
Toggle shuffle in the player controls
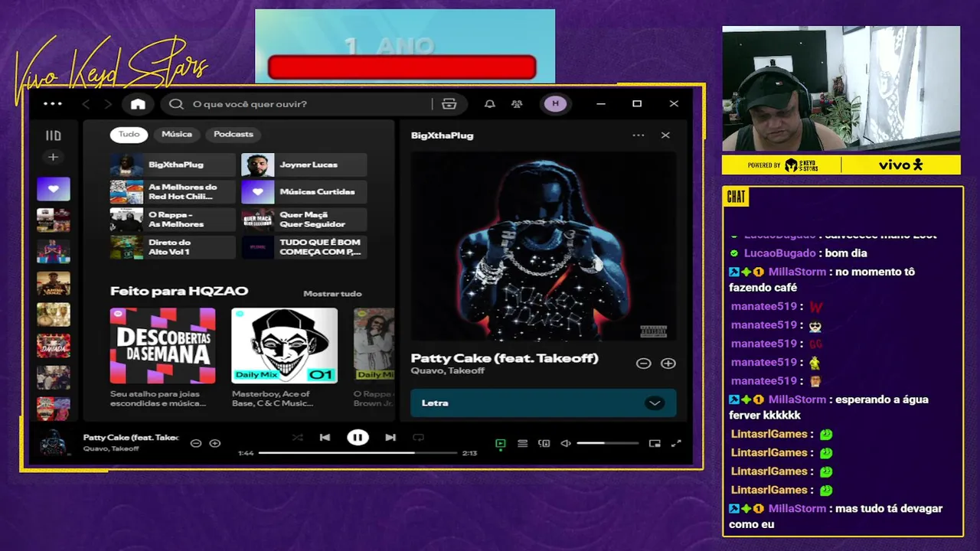pyautogui.click(x=297, y=438)
